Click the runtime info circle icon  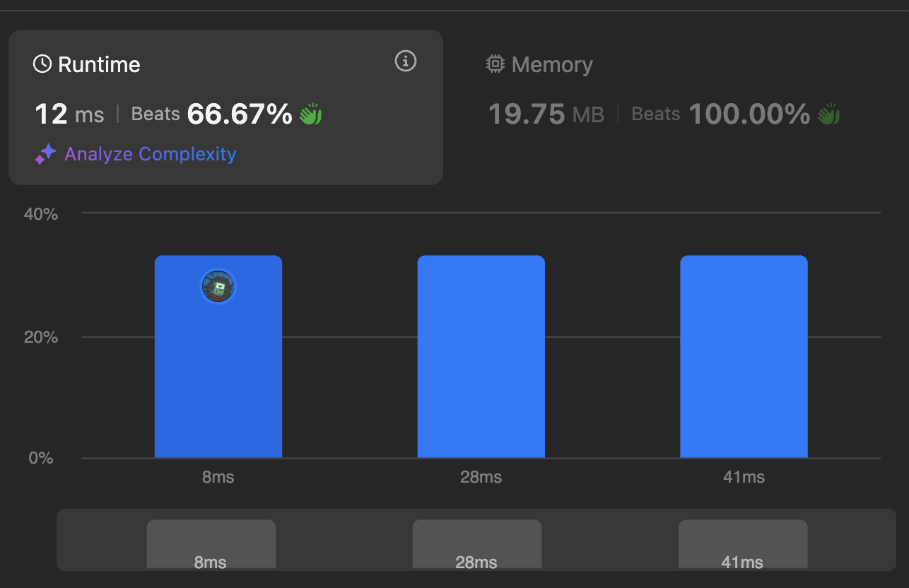click(x=405, y=61)
